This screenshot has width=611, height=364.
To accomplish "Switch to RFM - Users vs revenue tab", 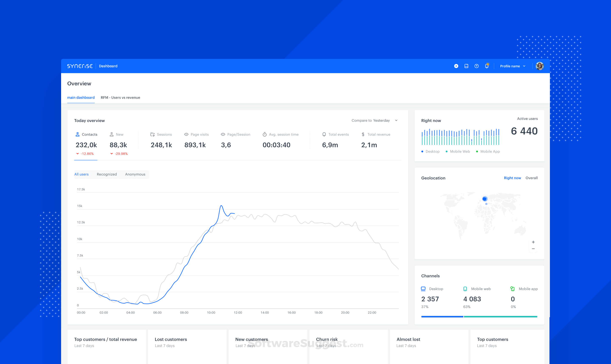I will pyautogui.click(x=120, y=97).
